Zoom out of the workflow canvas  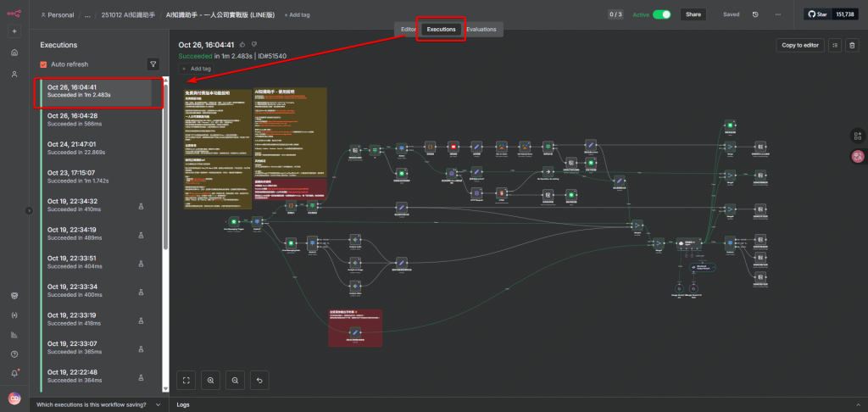pyautogui.click(x=235, y=380)
